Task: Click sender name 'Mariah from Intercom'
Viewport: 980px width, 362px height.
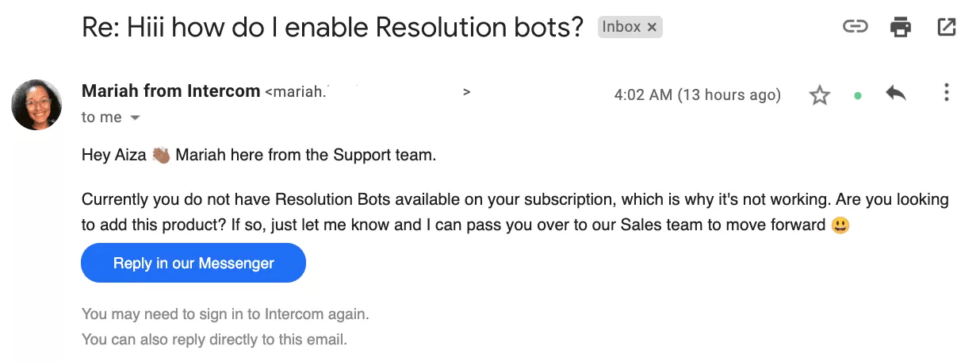Action: coord(170,91)
